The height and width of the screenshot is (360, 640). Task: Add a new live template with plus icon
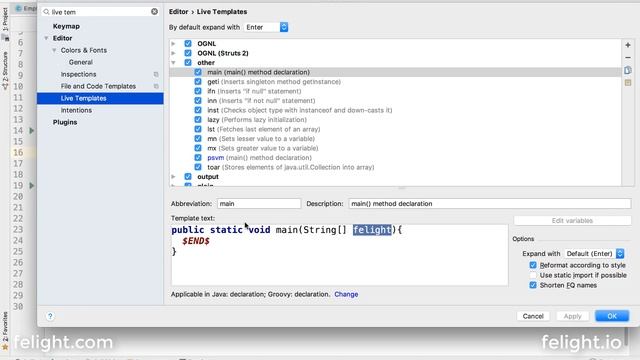coord(628,45)
